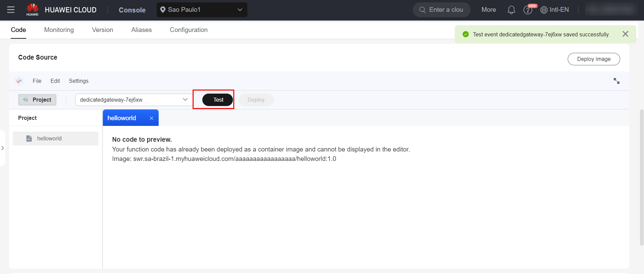Click the Deploy Image button
The height and width of the screenshot is (274, 644).
(x=594, y=59)
